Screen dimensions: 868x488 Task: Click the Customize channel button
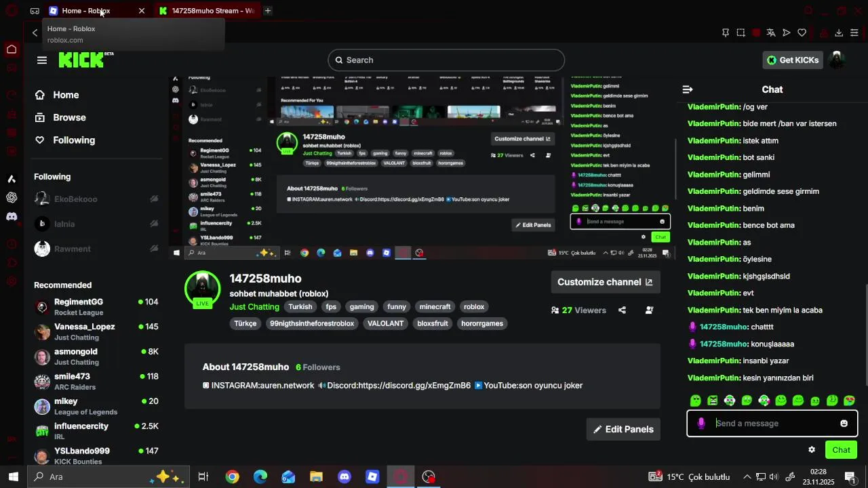click(x=605, y=282)
